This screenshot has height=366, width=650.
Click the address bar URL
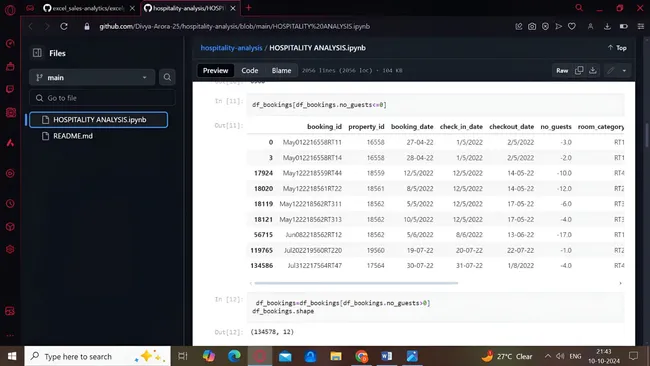(x=234, y=26)
